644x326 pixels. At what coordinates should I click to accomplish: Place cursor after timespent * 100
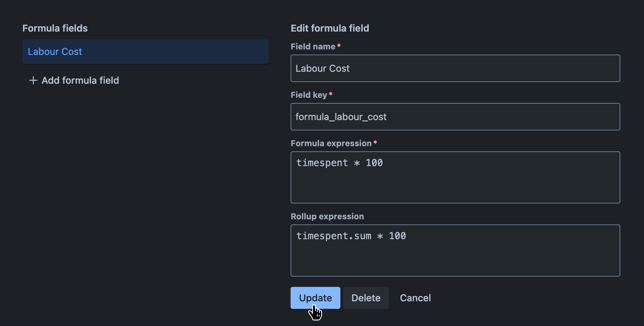click(x=384, y=163)
